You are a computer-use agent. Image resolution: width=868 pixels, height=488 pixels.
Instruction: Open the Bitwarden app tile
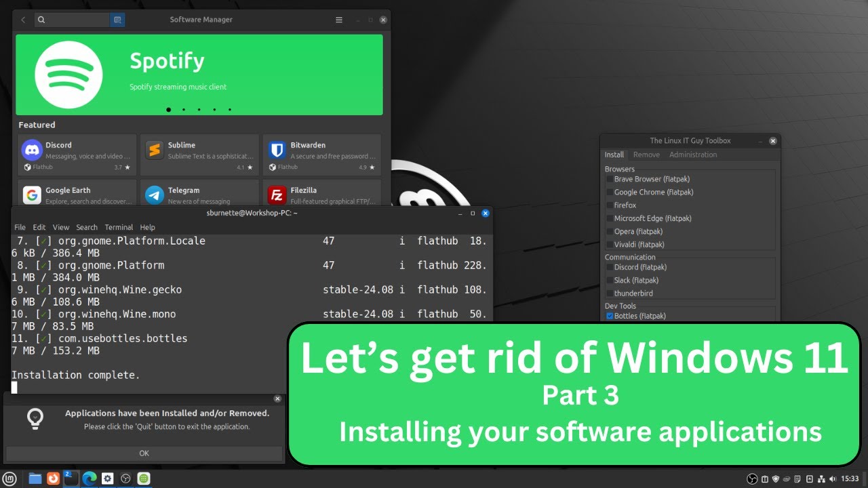click(321, 155)
